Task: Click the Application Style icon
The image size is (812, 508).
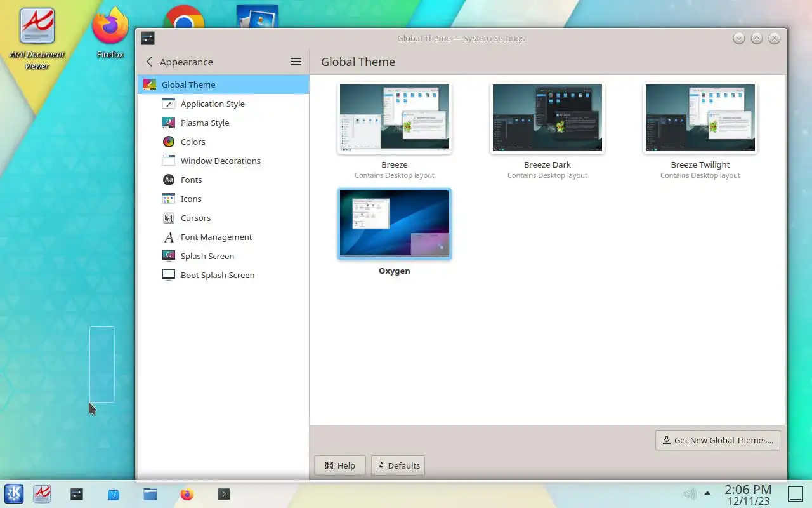Action: tap(169, 104)
